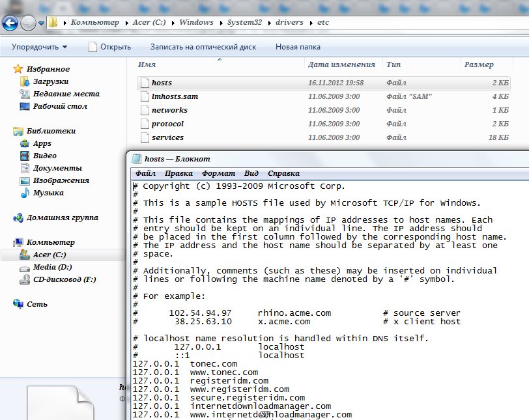Image resolution: width=529 pixels, height=420 pixels.
Task: Open the Формат menu in Notepad
Action: (x=218, y=173)
